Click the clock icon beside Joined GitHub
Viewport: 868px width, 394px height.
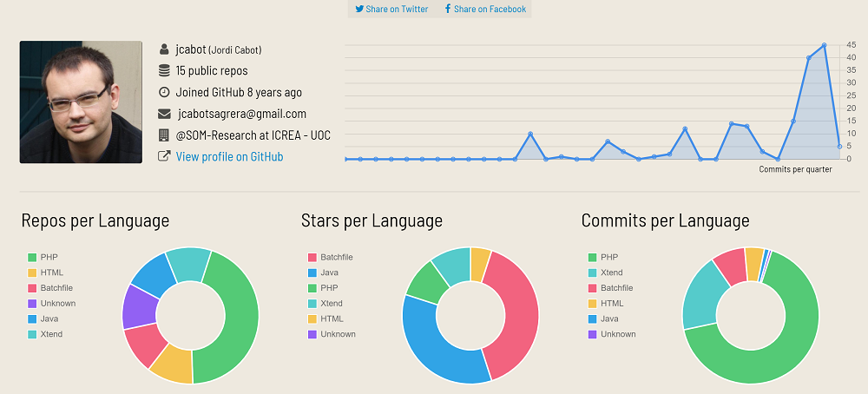164,92
